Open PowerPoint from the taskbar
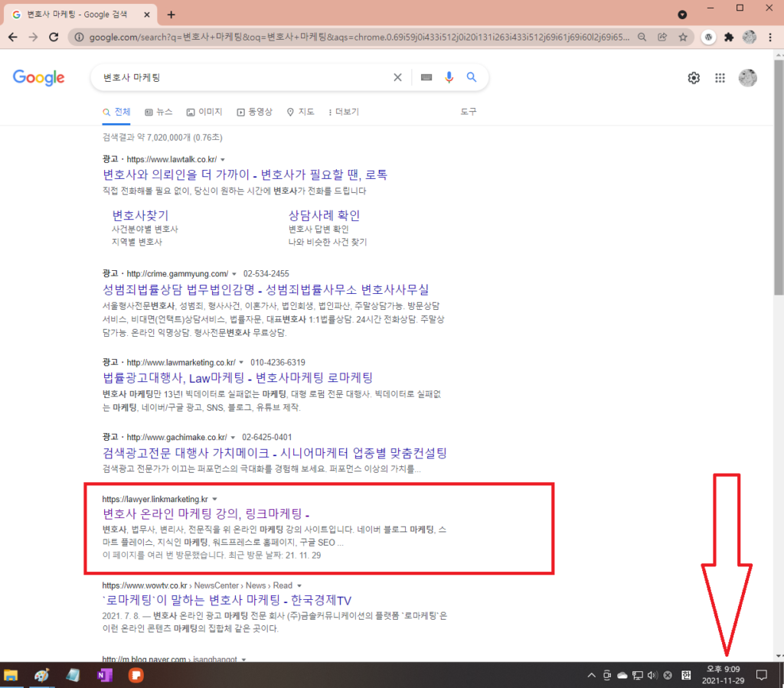This screenshot has height=688, width=784. [x=136, y=674]
